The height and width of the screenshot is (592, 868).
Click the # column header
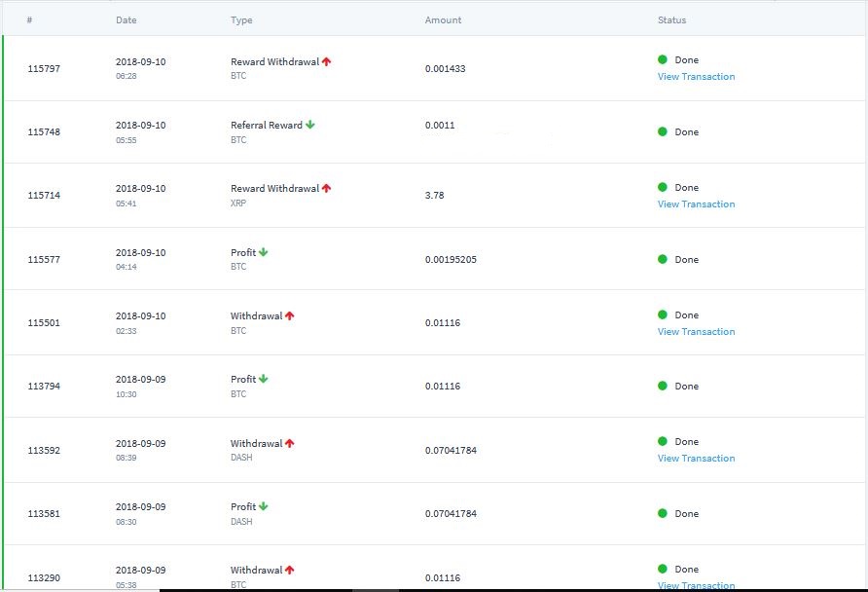coord(29,19)
